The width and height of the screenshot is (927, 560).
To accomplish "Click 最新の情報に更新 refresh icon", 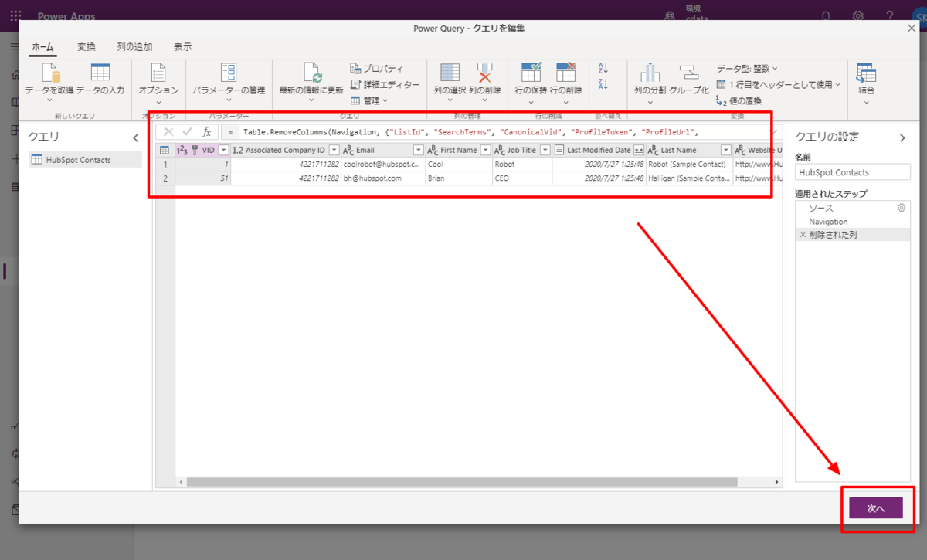I will [x=311, y=73].
